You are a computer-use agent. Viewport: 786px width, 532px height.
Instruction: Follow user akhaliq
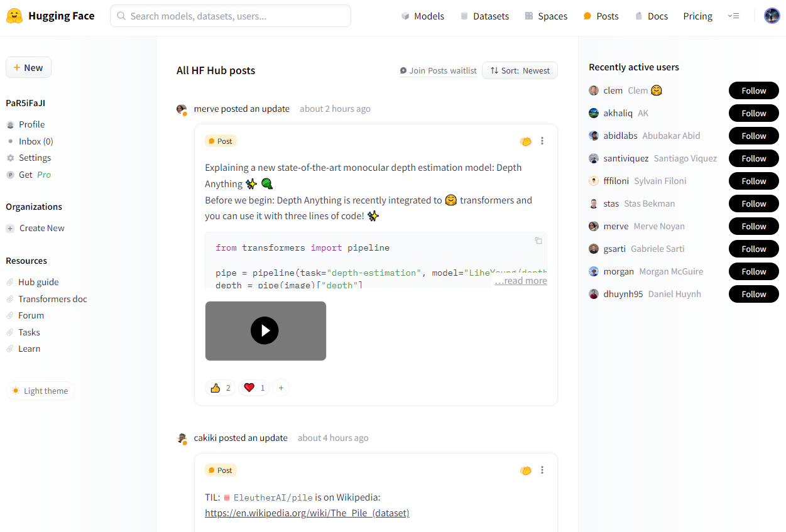[x=754, y=113]
